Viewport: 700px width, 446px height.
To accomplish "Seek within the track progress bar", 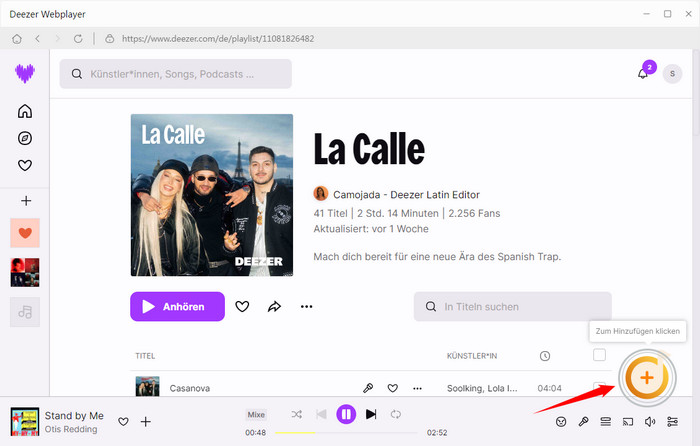I will [346, 433].
